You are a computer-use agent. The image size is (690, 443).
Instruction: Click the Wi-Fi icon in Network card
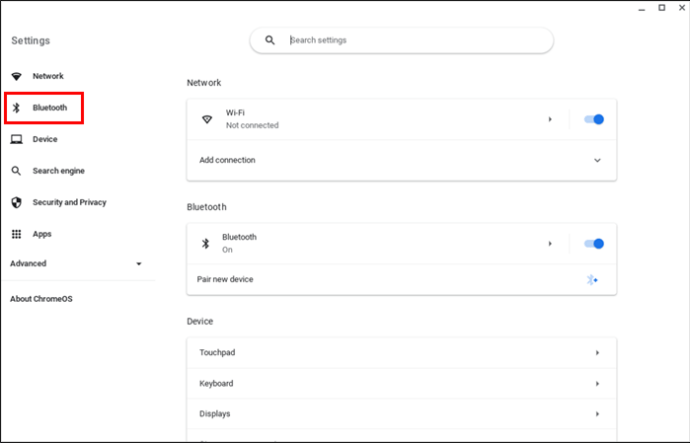coord(207,119)
